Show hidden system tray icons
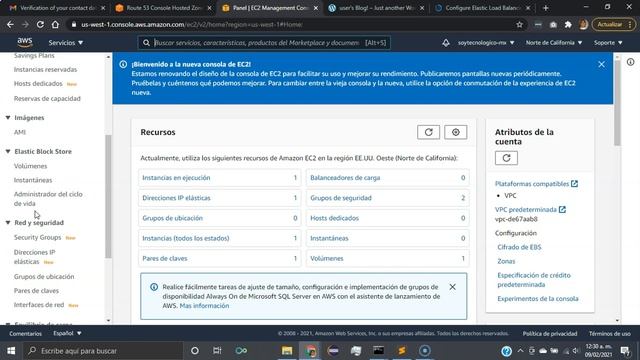This screenshot has width=640, height=360. 520,351
